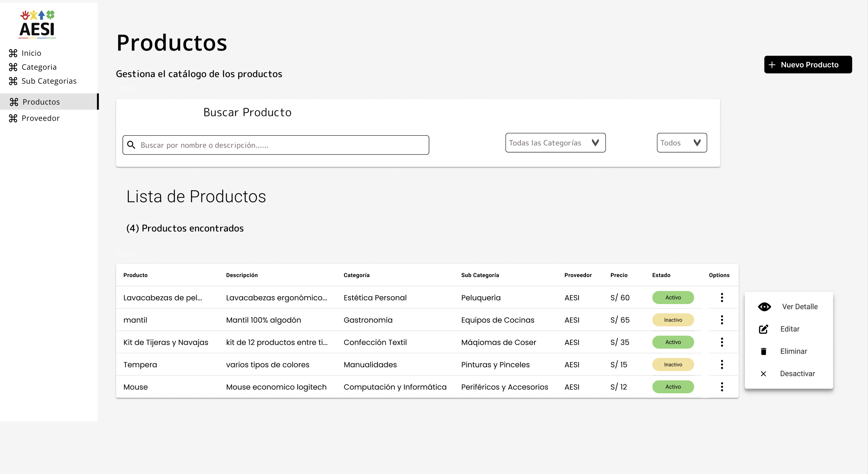Click the 'S/ 12' price cell

[619, 387]
